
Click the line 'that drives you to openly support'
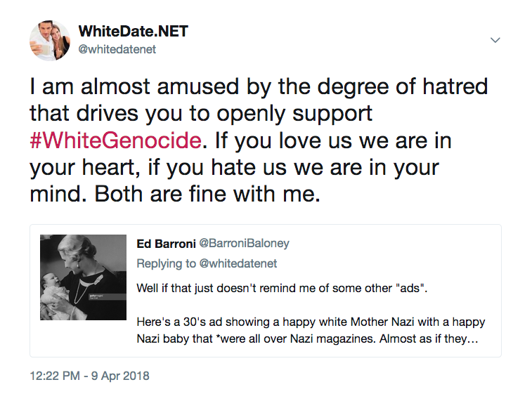point(201,113)
